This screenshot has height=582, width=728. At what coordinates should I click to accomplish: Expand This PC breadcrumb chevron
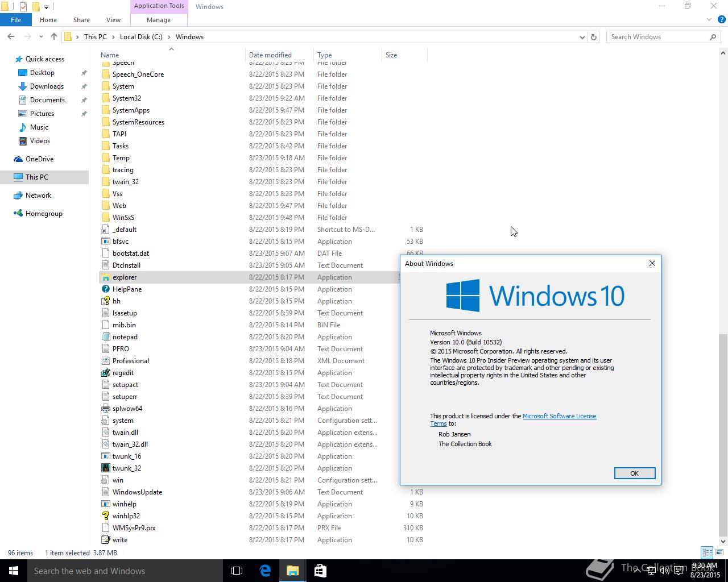coord(113,37)
